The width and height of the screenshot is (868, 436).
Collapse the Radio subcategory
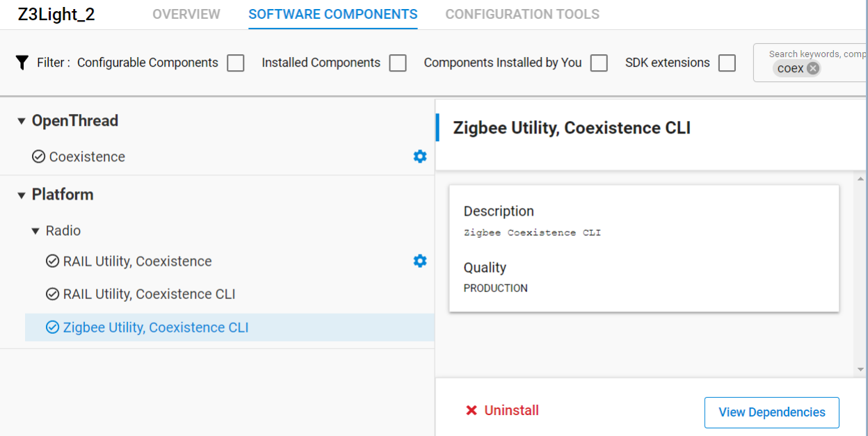point(35,231)
